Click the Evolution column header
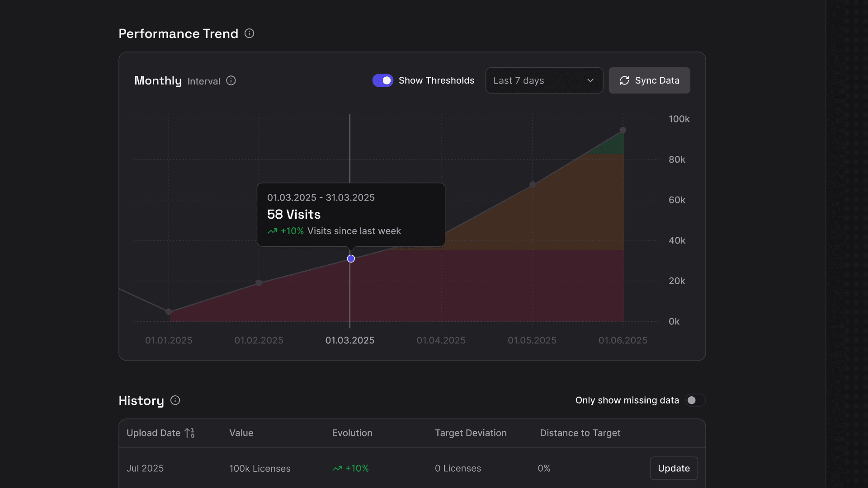The height and width of the screenshot is (488, 868). coord(352,433)
